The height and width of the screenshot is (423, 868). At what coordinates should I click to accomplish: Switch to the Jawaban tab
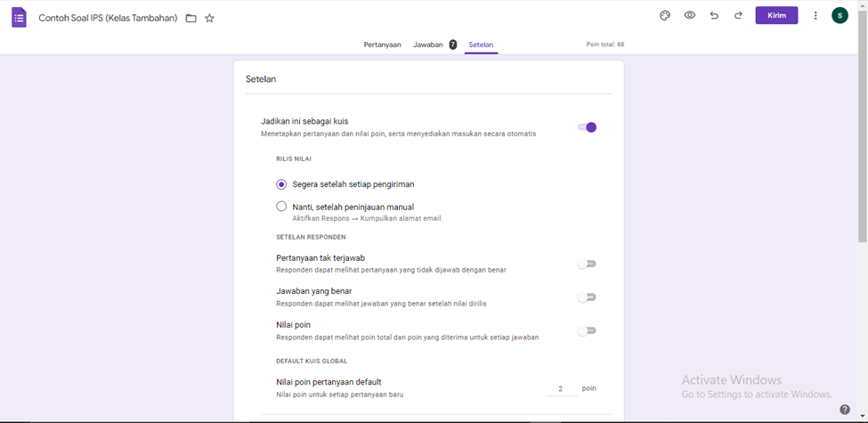(x=428, y=45)
